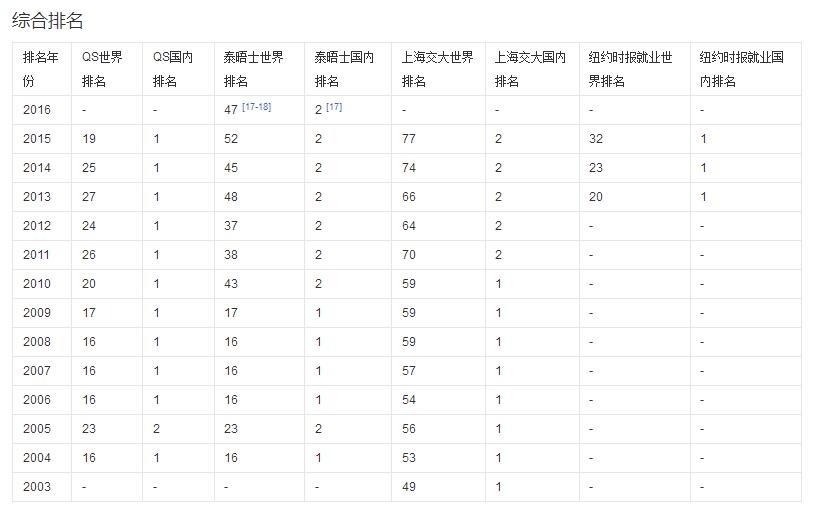The image size is (823, 512).
Task: Click Times world rank 48 in 2013 row
Action: click(231, 196)
